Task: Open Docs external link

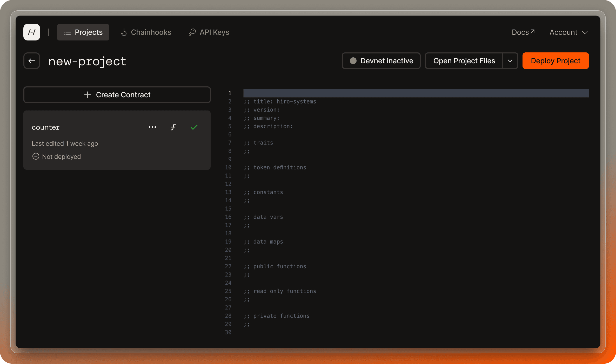Action: 523,32
